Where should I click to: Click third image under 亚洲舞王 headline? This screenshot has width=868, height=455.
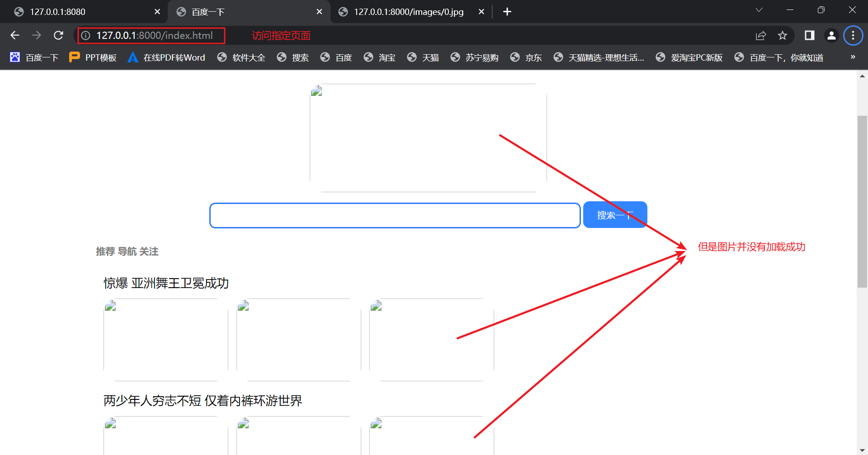[432, 340]
